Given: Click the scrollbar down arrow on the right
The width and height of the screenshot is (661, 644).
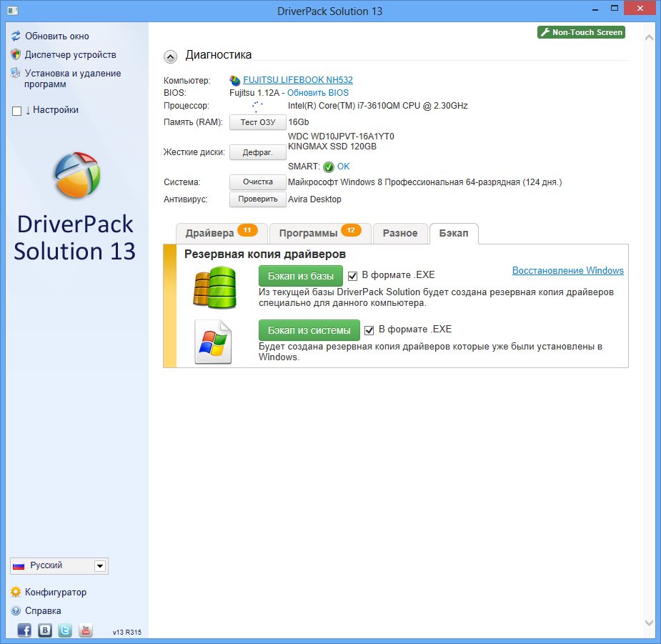Looking at the screenshot, I should [x=650, y=622].
